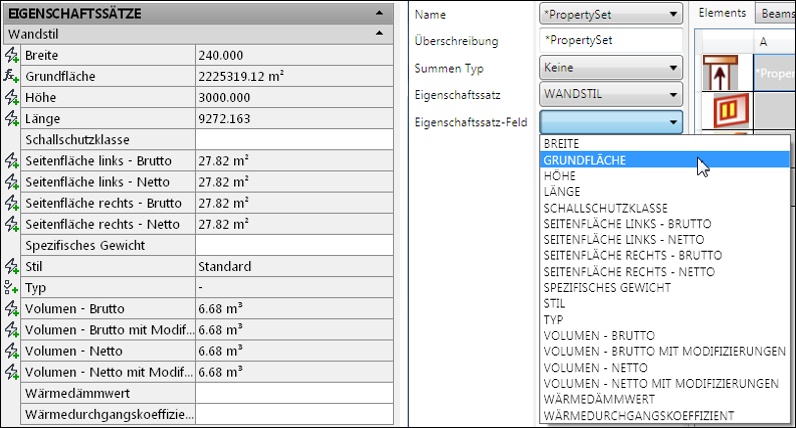This screenshot has width=796, height=428.
Task: Choose WÄRMEDÄMMWERT from the list
Action: click(665, 400)
